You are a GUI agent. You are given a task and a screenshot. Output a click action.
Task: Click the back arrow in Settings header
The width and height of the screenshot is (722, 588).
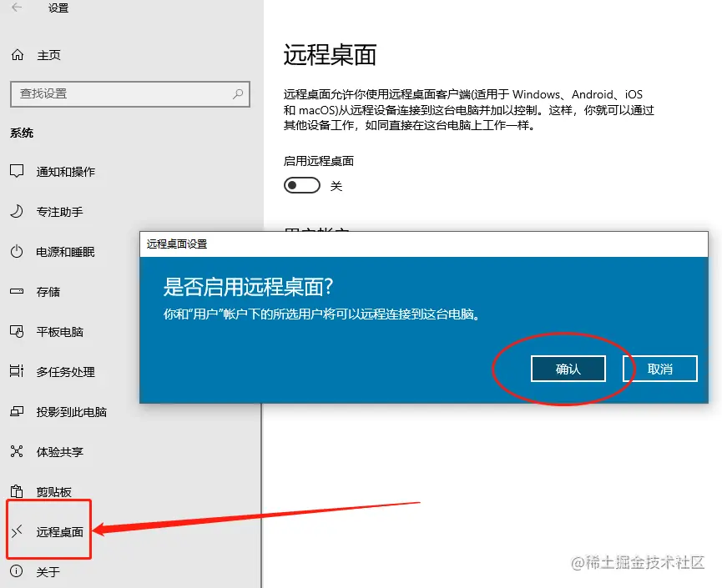point(17,8)
